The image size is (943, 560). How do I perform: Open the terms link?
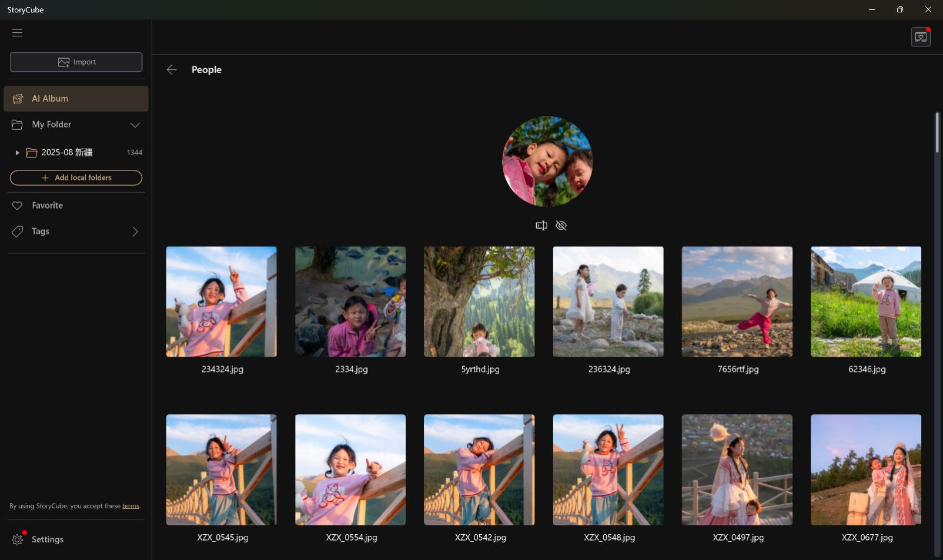click(131, 506)
